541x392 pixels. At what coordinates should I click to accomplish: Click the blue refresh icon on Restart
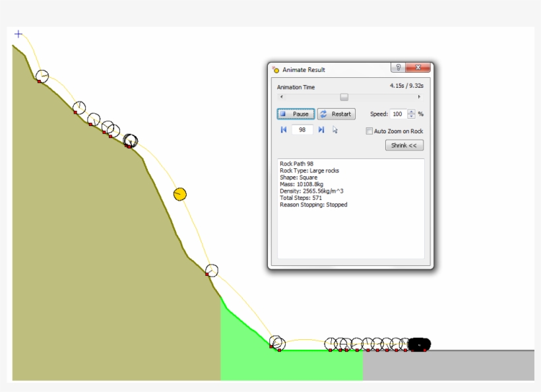324,114
